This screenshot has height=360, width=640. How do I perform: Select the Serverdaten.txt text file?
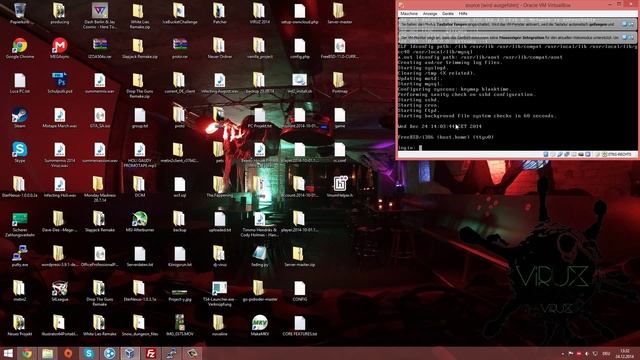tap(140, 257)
